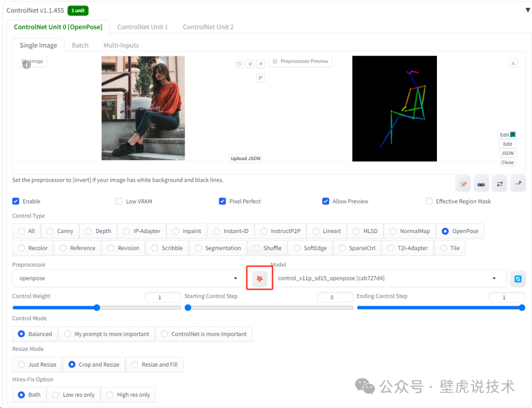Select the Tile control type

click(450, 248)
